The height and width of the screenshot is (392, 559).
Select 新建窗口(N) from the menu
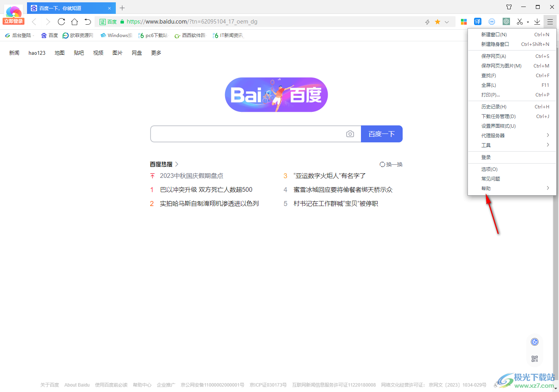(x=512, y=35)
